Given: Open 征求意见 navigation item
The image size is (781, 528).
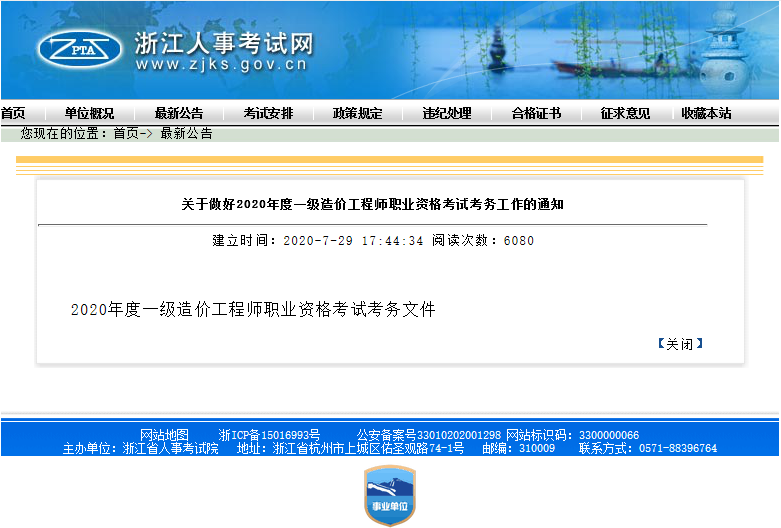Looking at the screenshot, I should click(x=626, y=114).
